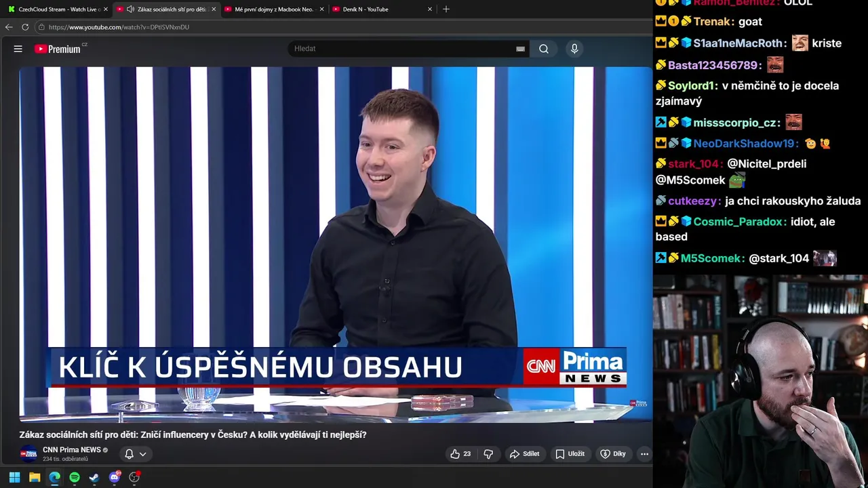This screenshot has width=868, height=488.
Task: Open the CNN Prima NEWS channel name
Action: click(72, 450)
